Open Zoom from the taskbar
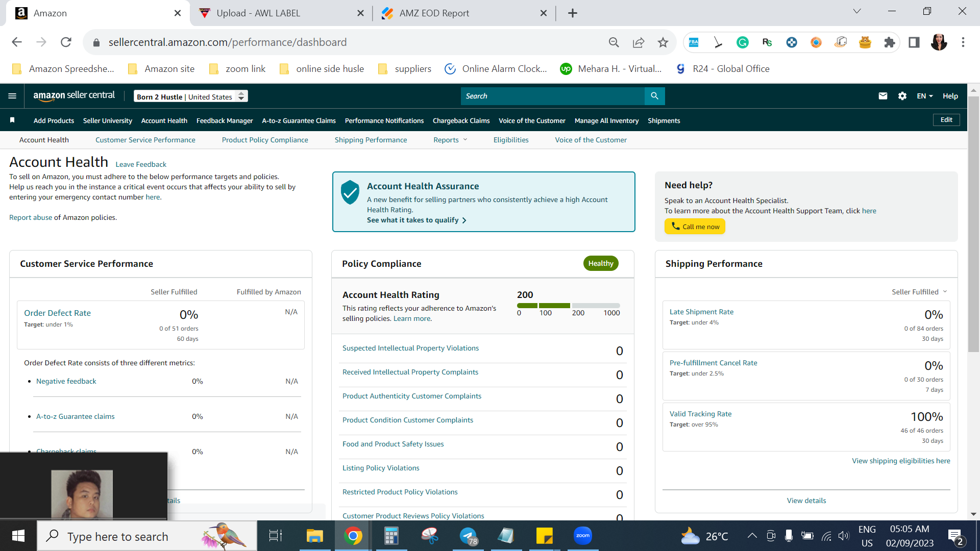This screenshot has width=980, height=551. (583, 536)
